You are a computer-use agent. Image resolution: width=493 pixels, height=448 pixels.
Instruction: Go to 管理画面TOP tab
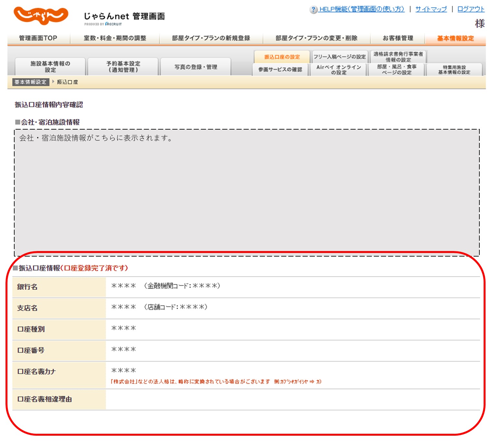[38, 38]
